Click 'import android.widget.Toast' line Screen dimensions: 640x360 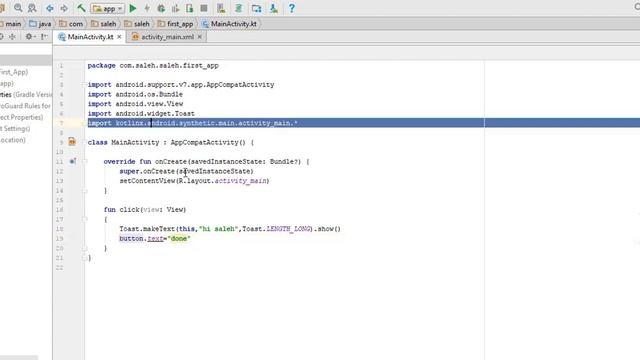141,113
